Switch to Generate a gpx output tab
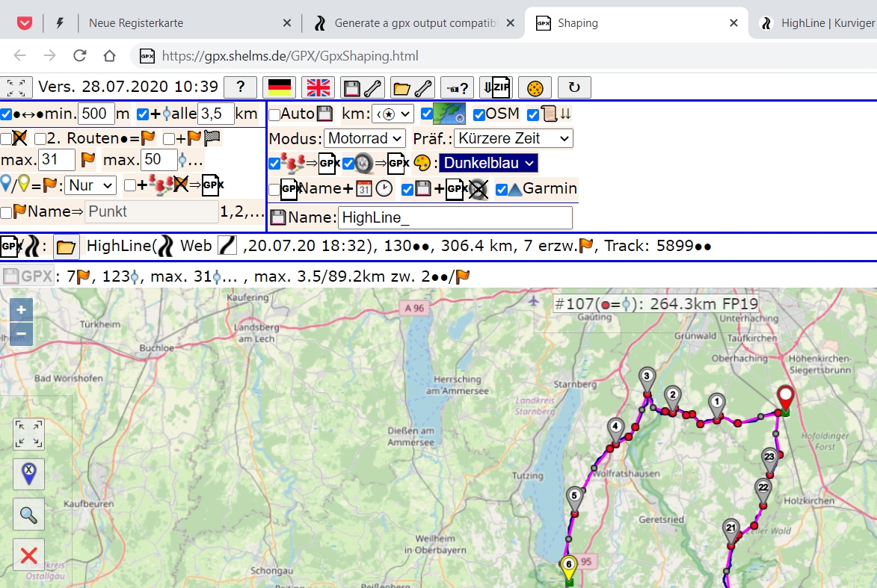The width and height of the screenshot is (877, 588). (413, 23)
